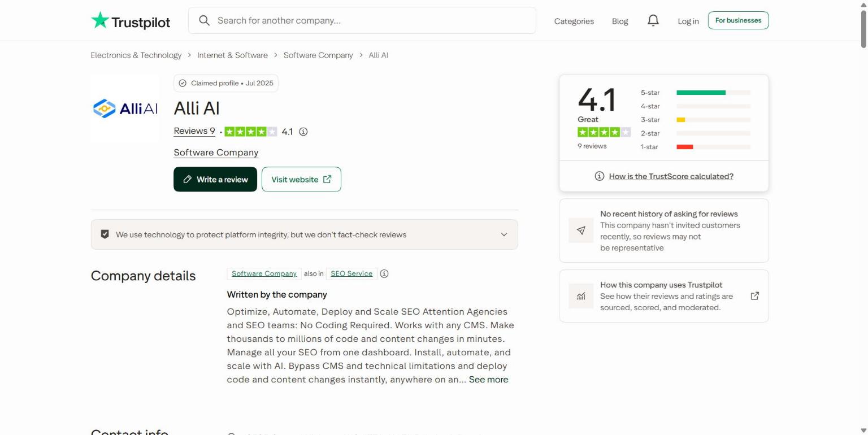Image resolution: width=868 pixels, height=435 pixels.
Task: Focus the Search for another company field
Action: click(x=362, y=20)
